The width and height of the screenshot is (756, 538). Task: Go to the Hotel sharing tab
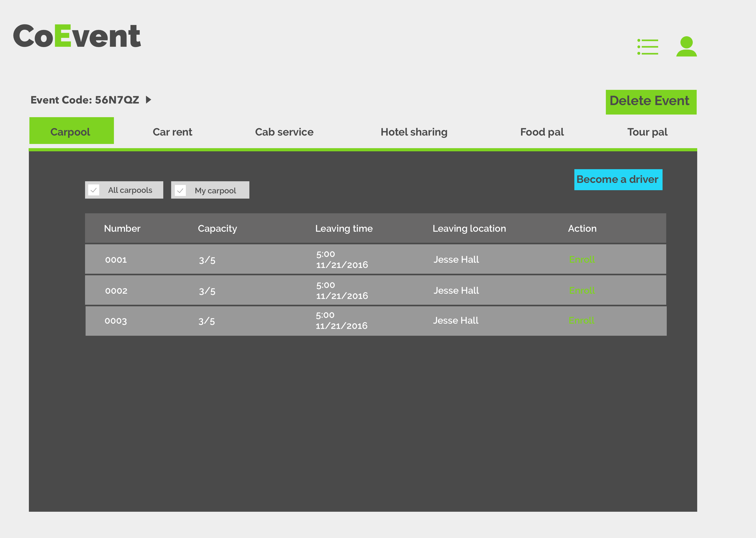tap(414, 132)
